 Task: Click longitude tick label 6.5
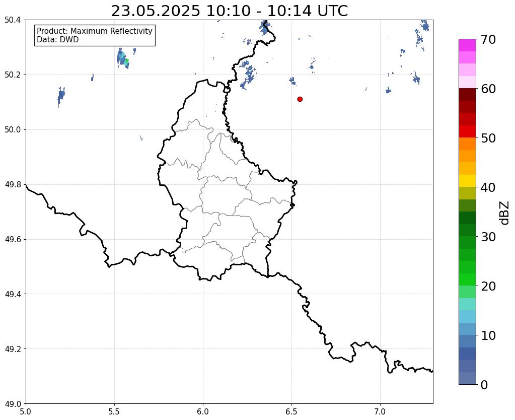[291, 411]
